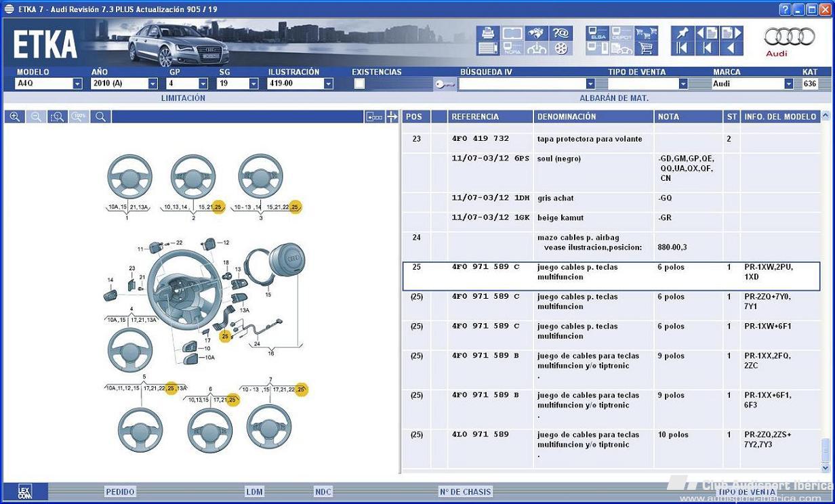835x504 pixels.
Task: Click the INFO. DEL MODELO column header
Action: (780, 117)
